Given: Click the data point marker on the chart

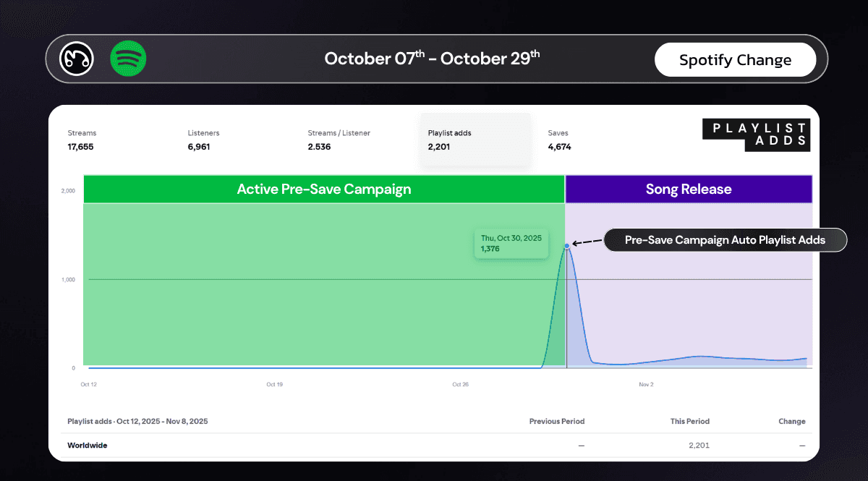Looking at the screenshot, I should 566,247.
